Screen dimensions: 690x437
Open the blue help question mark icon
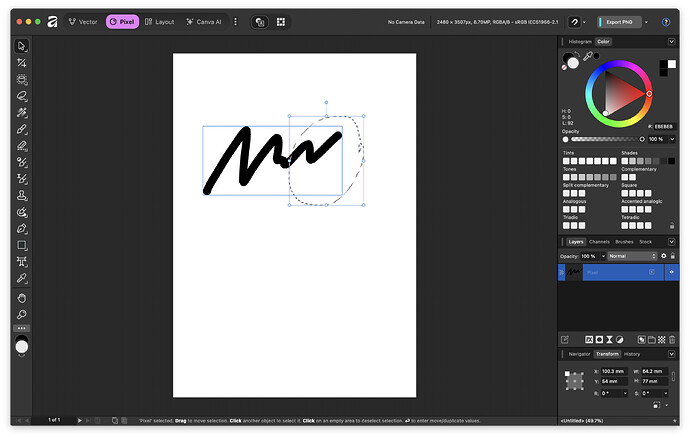pos(666,22)
